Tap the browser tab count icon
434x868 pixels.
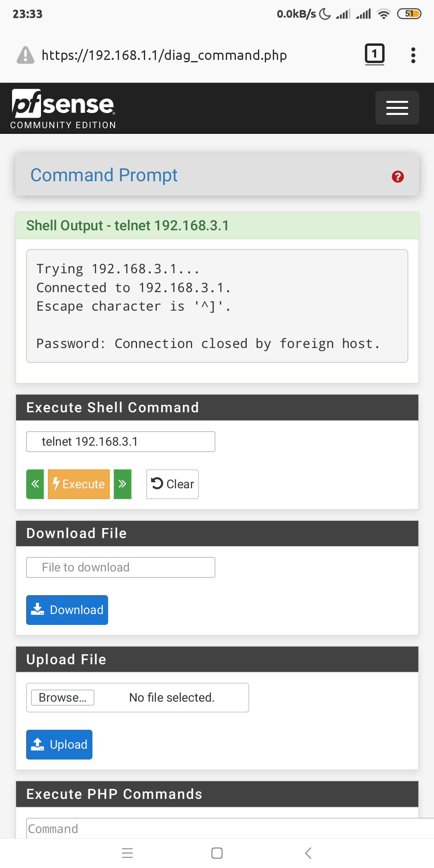pyautogui.click(x=375, y=54)
